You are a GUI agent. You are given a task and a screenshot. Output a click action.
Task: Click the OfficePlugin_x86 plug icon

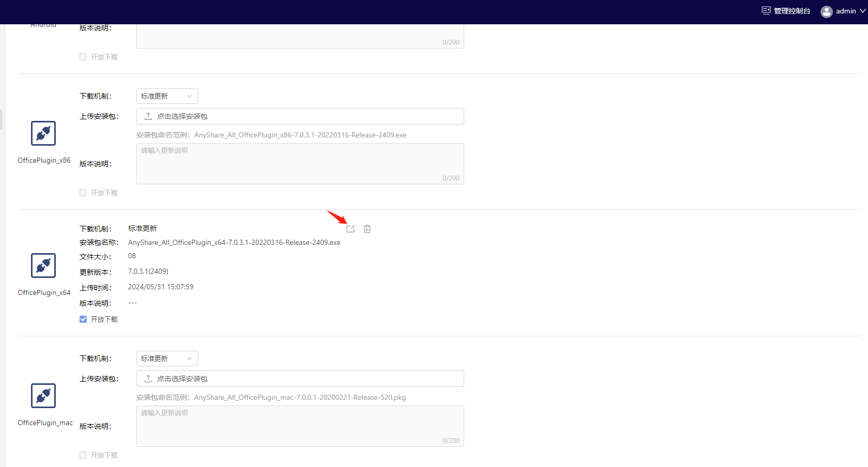(x=43, y=133)
